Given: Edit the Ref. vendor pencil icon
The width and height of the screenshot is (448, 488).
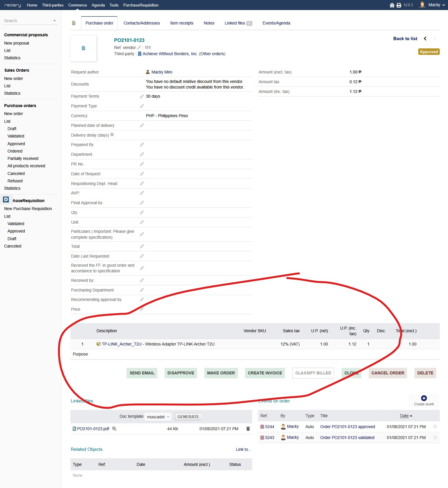Looking at the screenshot, I should (139, 48).
